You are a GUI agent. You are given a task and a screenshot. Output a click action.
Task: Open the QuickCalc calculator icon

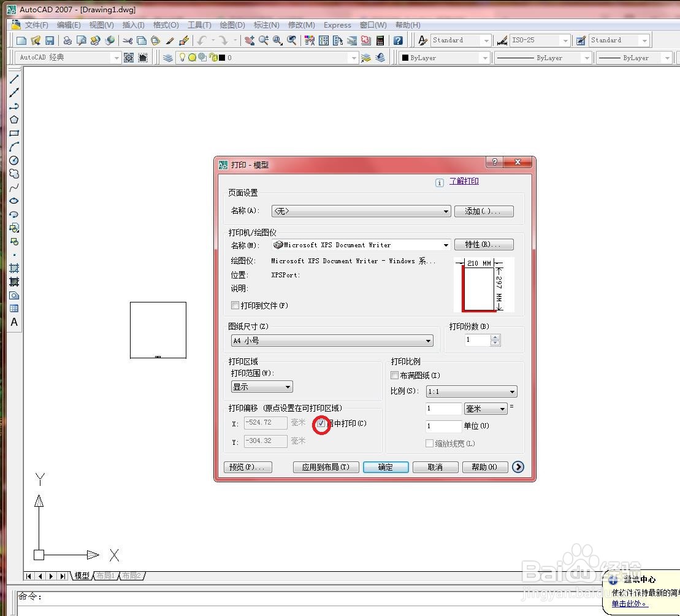coord(380,40)
